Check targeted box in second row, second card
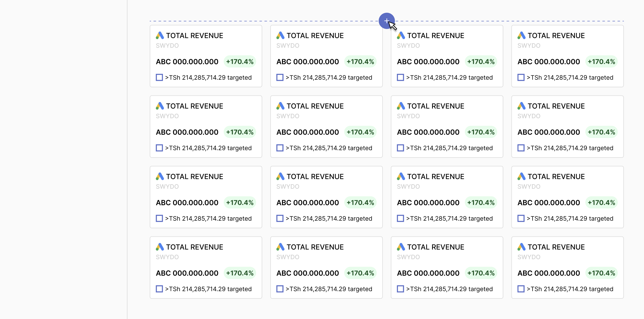The width and height of the screenshot is (644, 319). pyautogui.click(x=280, y=148)
